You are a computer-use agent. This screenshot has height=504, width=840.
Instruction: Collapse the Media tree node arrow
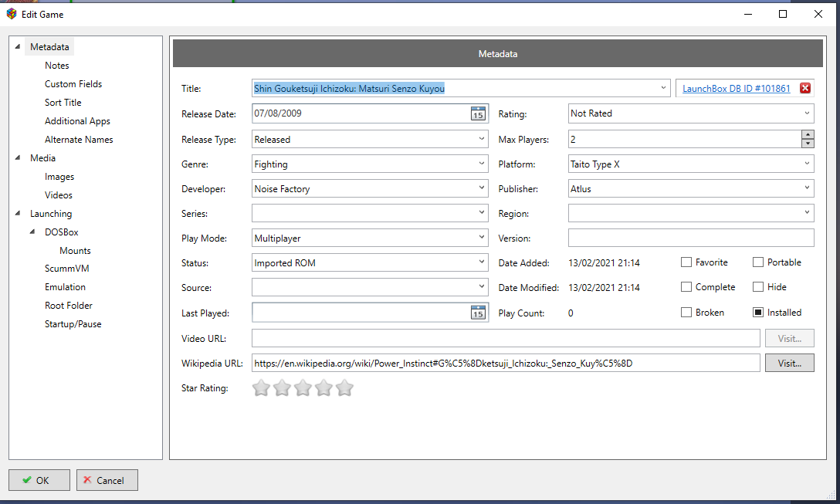pos(18,157)
